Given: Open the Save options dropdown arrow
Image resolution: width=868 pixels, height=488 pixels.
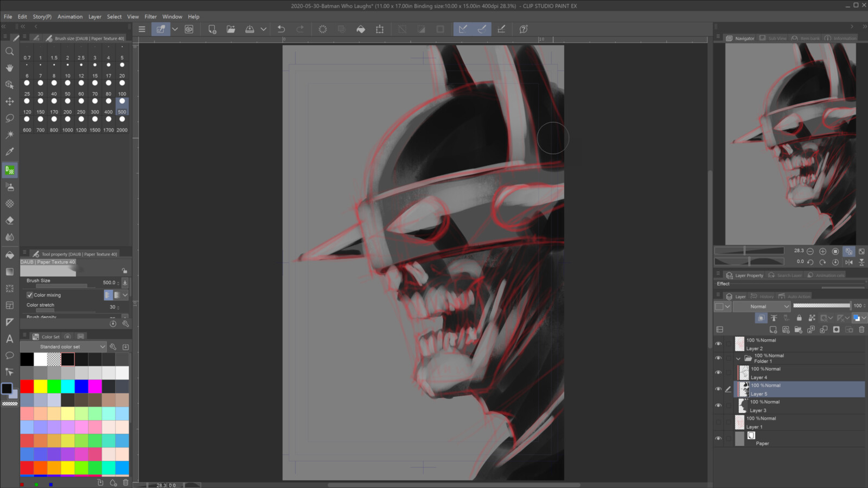Looking at the screenshot, I should point(263,29).
